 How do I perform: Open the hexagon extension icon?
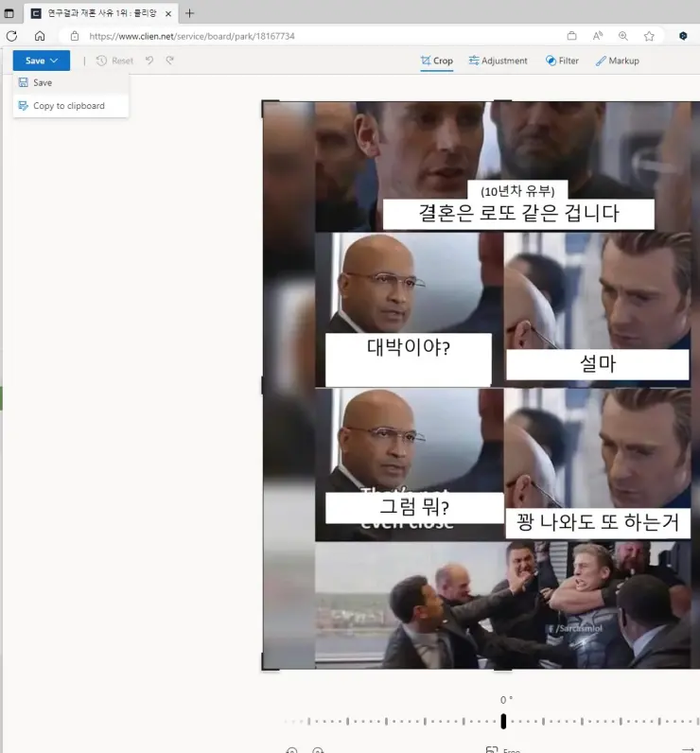pos(683,36)
